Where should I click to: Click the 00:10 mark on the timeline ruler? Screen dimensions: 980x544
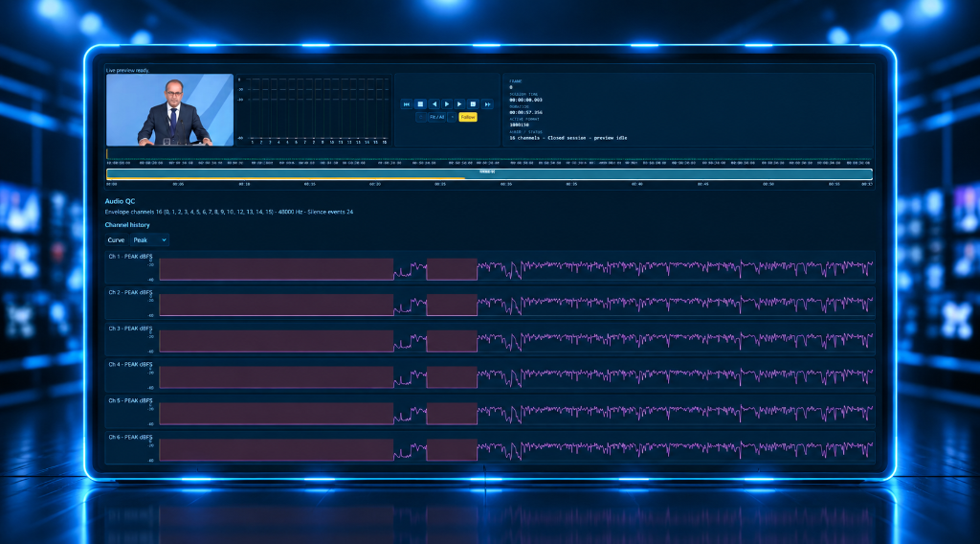[x=244, y=185]
